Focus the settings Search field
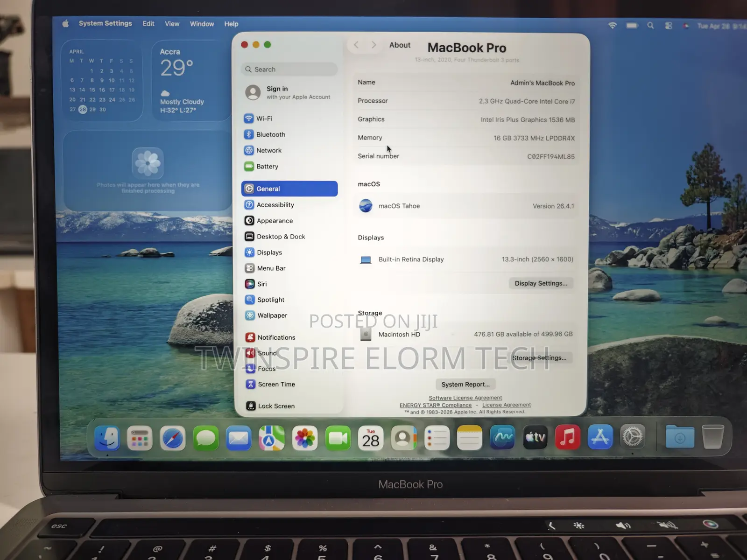The height and width of the screenshot is (560, 747). 289,69
